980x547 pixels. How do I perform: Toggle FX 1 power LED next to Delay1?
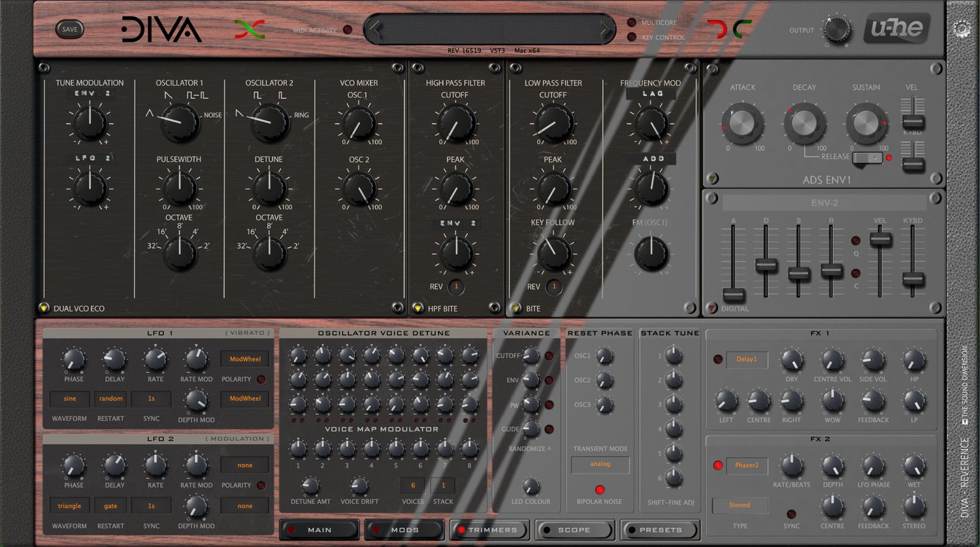(718, 359)
